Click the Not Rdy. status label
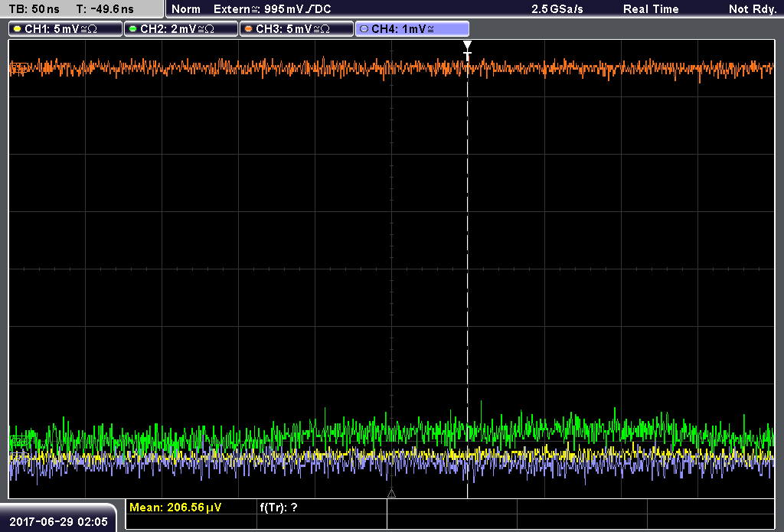This screenshot has height=532, width=784. pyautogui.click(x=753, y=9)
